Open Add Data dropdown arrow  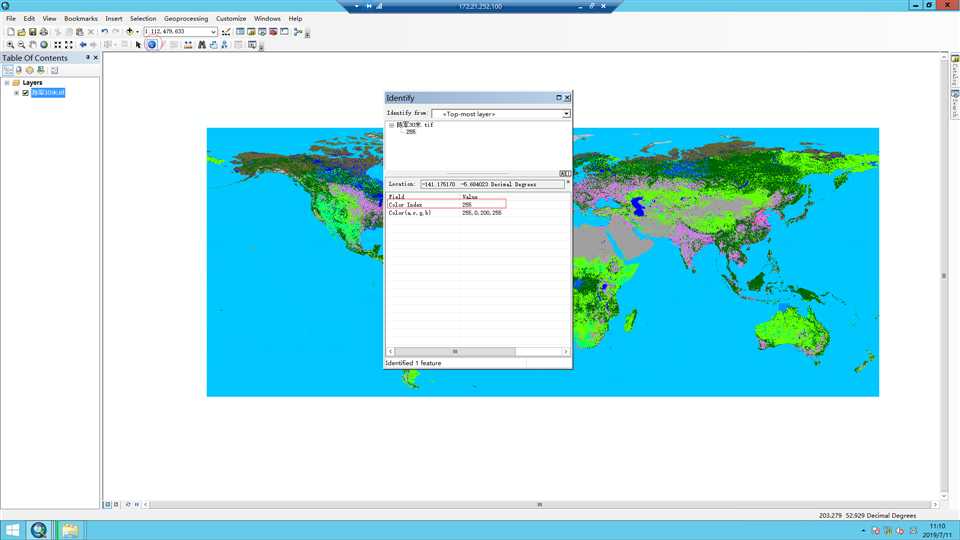pyautogui.click(x=137, y=32)
